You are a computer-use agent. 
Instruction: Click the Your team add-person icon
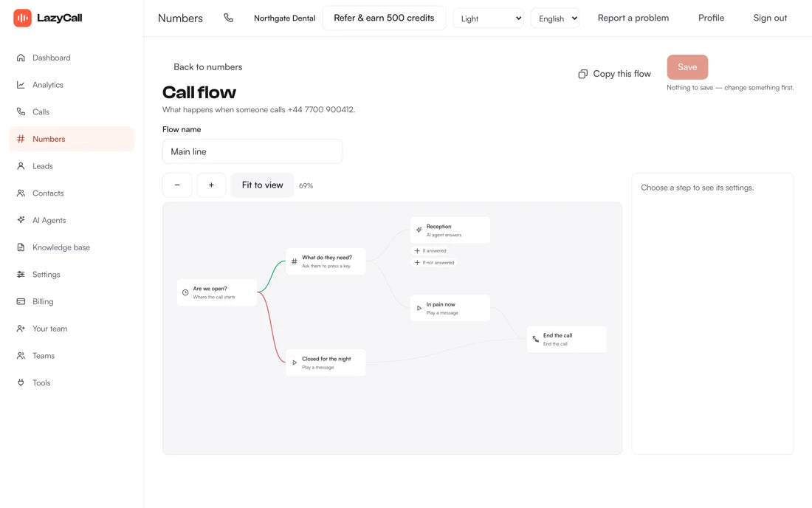pos(21,329)
